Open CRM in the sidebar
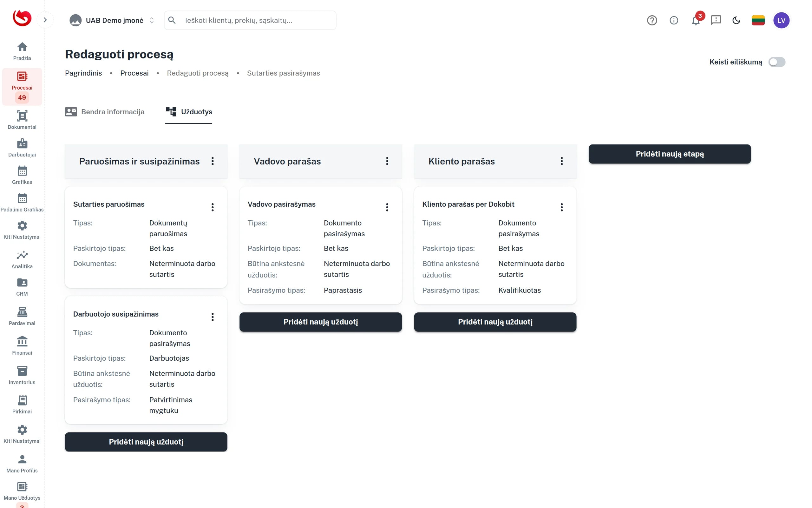812x508 pixels. point(22,287)
